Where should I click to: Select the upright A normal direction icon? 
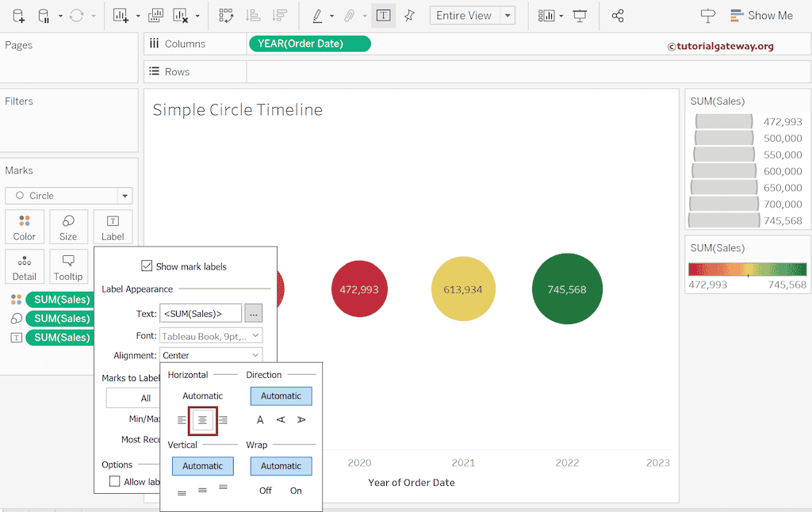(260, 420)
